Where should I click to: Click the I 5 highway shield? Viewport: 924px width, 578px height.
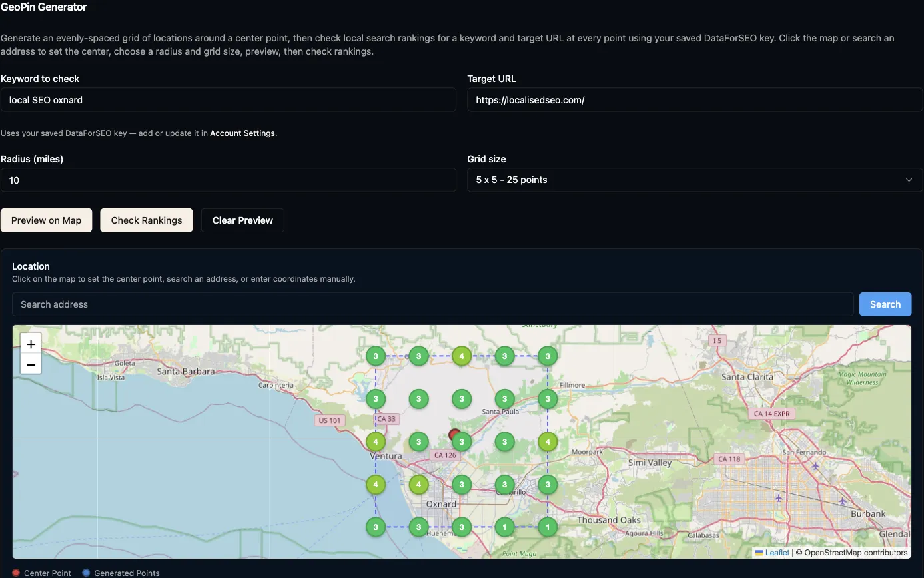tap(717, 340)
